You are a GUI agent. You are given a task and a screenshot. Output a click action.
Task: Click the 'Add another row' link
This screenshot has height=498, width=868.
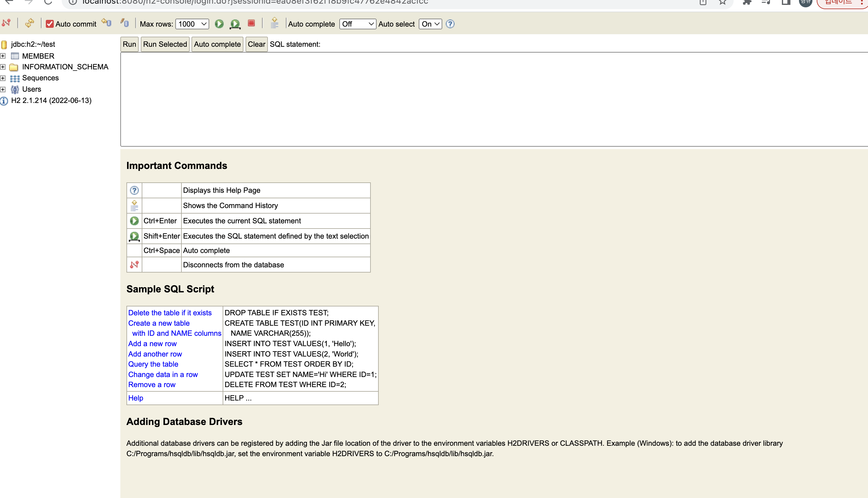pos(155,354)
